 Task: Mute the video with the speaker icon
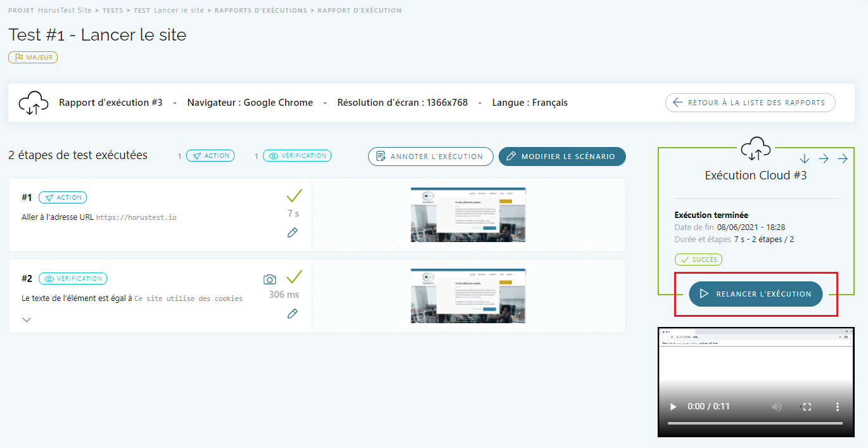tap(777, 407)
